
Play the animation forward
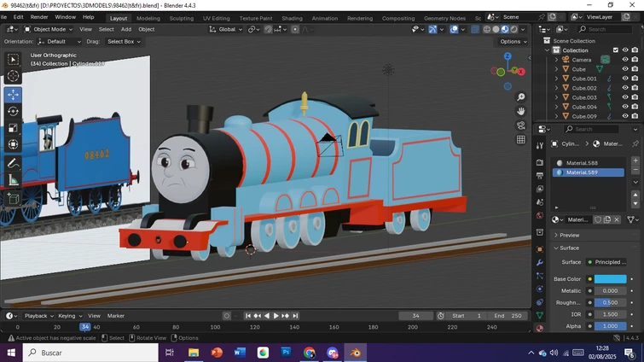tap(276, 316)
